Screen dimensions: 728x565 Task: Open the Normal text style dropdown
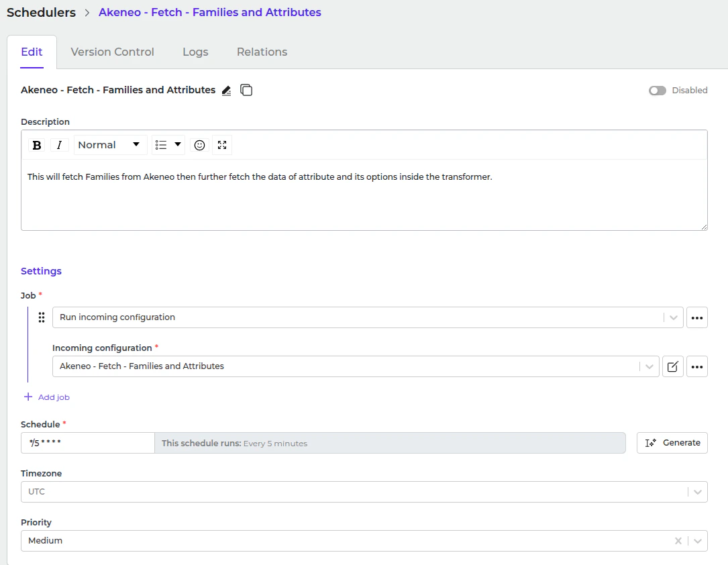[109, 146]
